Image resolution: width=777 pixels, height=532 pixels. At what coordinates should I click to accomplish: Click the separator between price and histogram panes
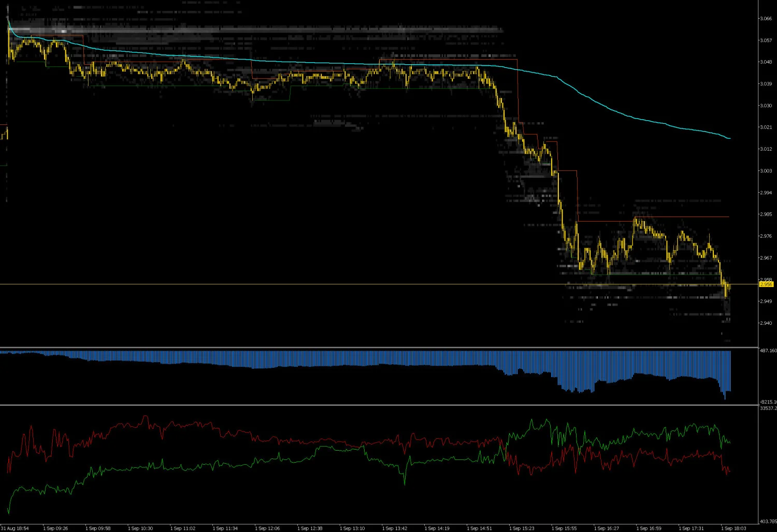tap(379, 347)
